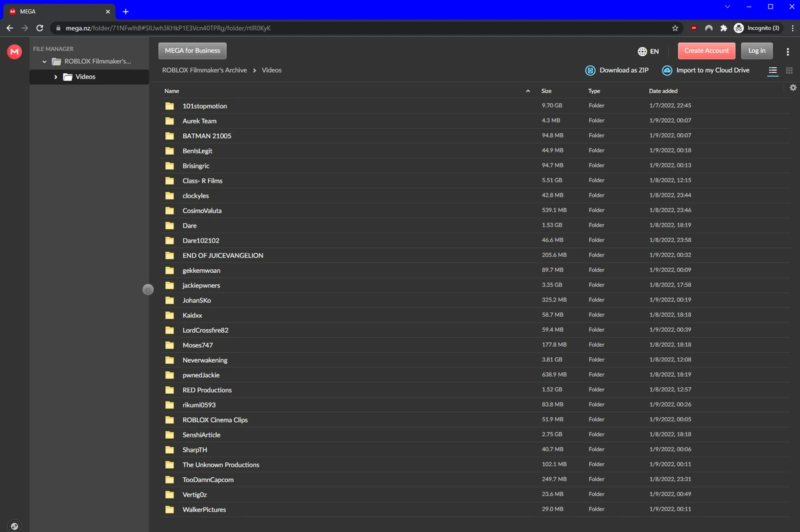Open the ROBLOX Cinema Clips folder
This screenshot has width=800, height=532.
coord(215,420)
